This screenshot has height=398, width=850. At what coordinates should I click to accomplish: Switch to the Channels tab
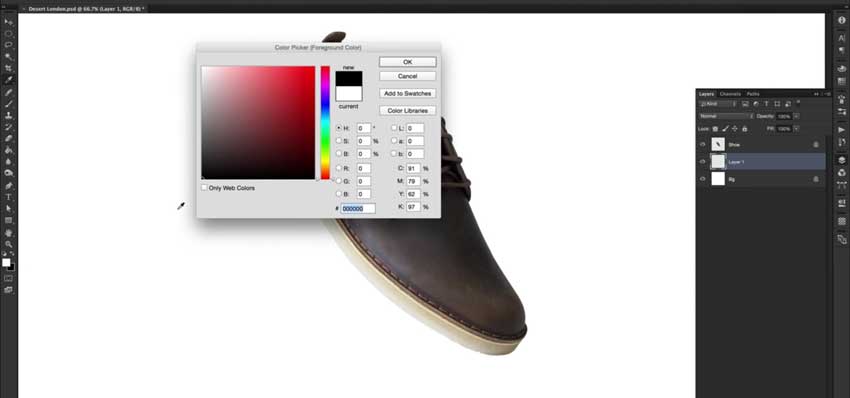pos(730,94)
